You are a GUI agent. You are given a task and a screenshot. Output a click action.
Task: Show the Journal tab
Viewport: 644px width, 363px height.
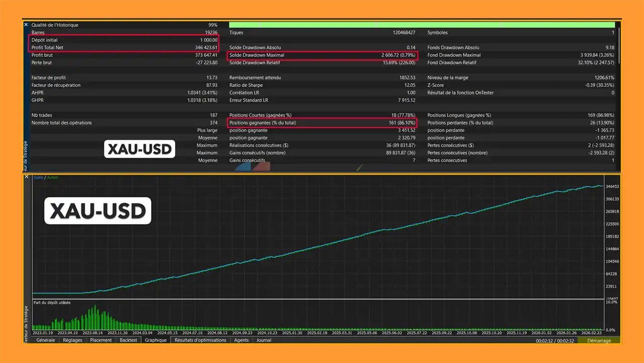(264, 340)
